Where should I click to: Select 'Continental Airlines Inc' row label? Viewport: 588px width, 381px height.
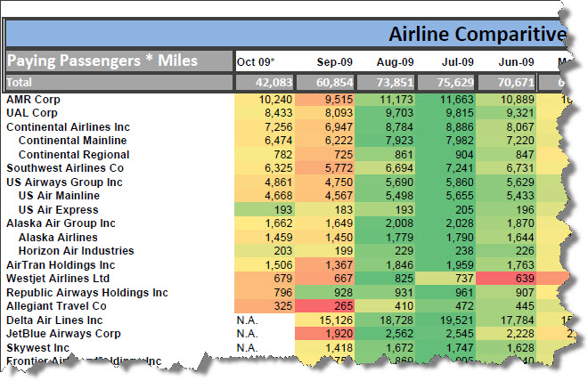(x=69, y=127)
